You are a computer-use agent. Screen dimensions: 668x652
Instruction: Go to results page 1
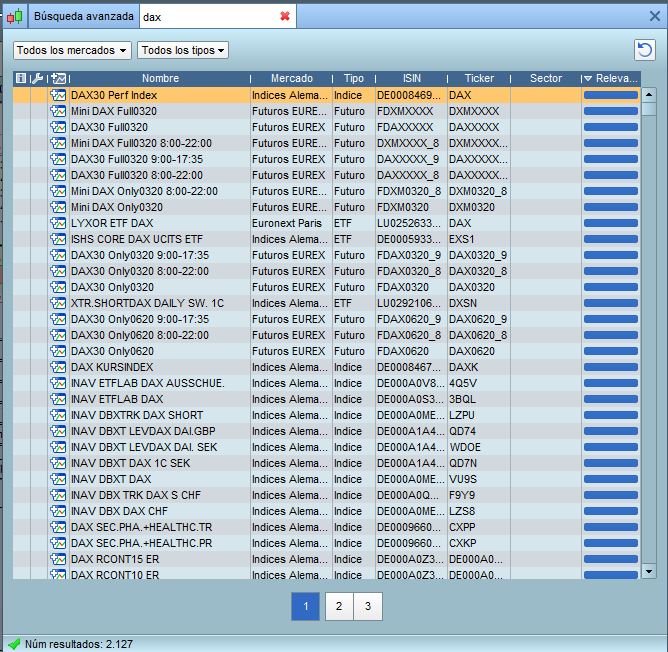coord(305,606)
